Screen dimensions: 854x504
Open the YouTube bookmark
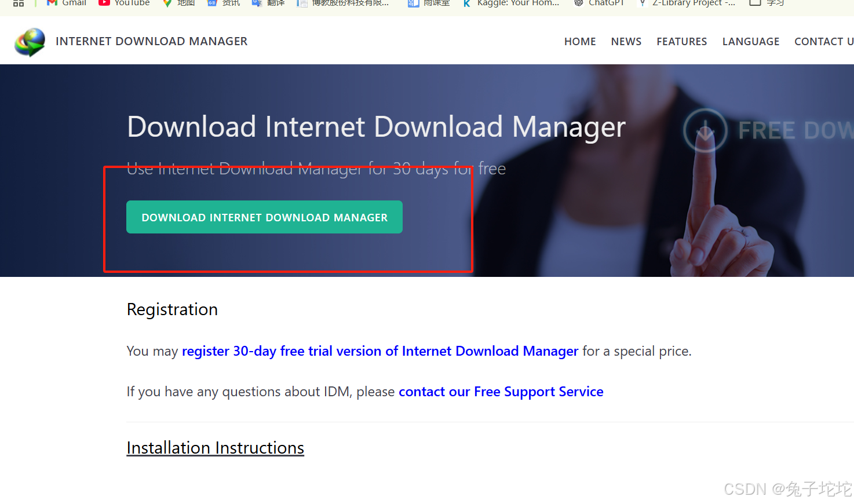click(x=124, y=3)
